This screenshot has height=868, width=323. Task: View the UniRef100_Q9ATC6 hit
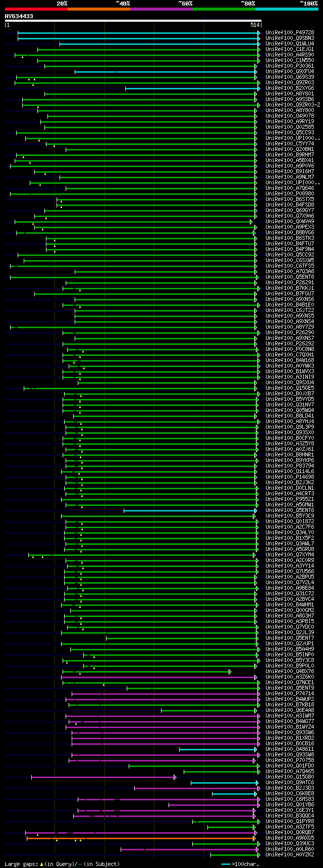pos(290,782)
